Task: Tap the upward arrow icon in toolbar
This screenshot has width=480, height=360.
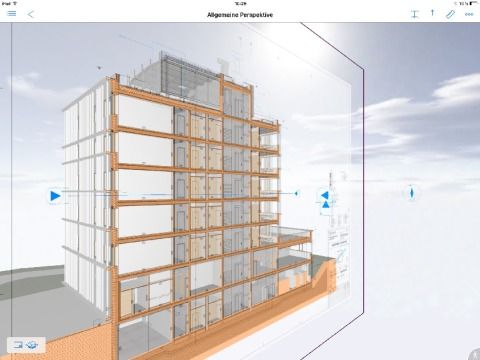Action: 432,13
